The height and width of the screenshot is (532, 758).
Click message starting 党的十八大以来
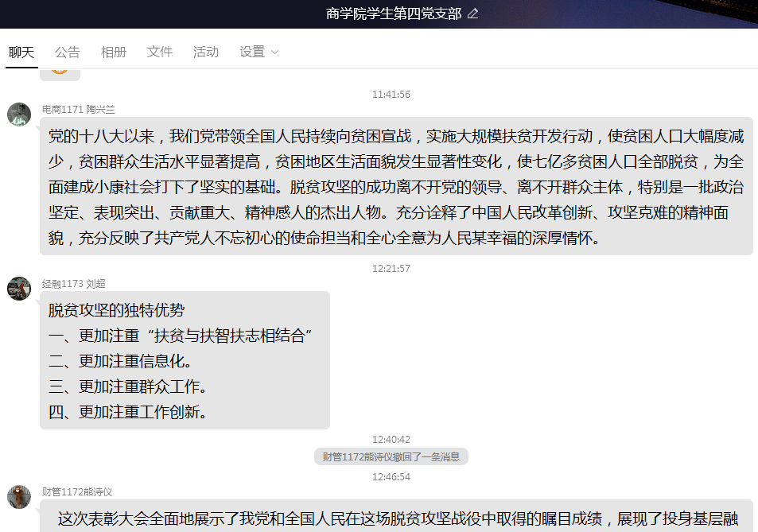click(396, 187)
